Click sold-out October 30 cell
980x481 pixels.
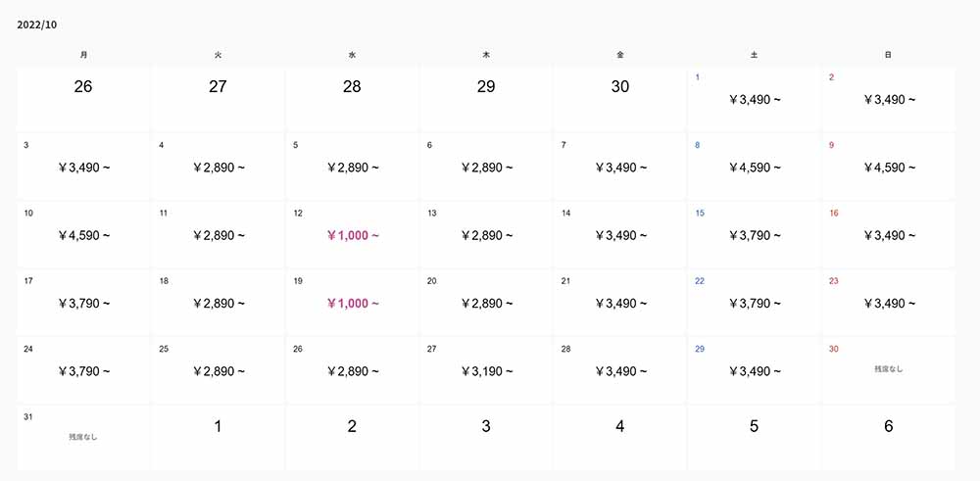tap(888, 369)
